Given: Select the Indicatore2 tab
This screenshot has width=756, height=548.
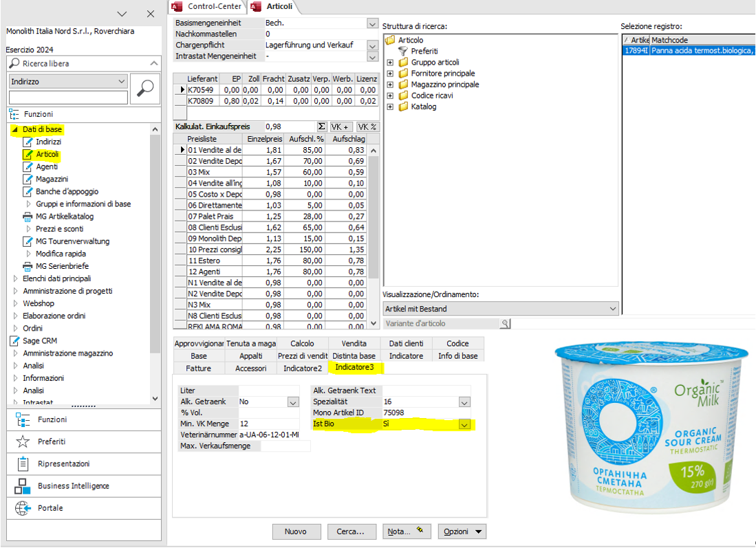Looking at the screenshot, I should 302,369.
